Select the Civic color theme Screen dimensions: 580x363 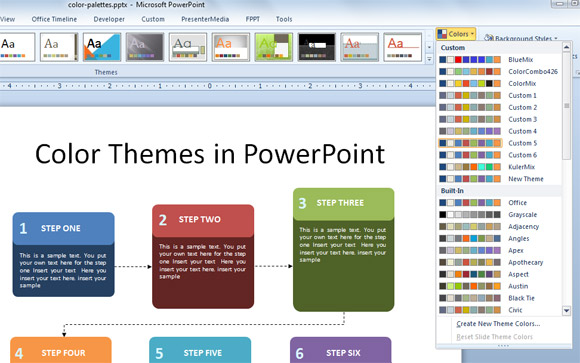(499, 310)
